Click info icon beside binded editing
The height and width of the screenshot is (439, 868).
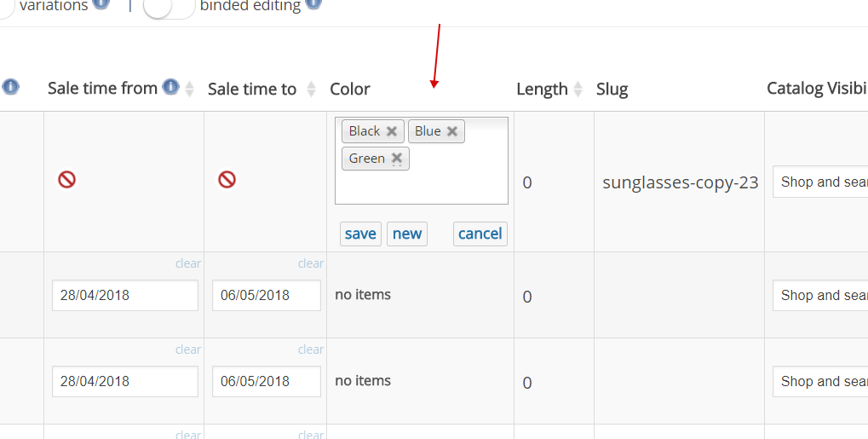point(313,4)
